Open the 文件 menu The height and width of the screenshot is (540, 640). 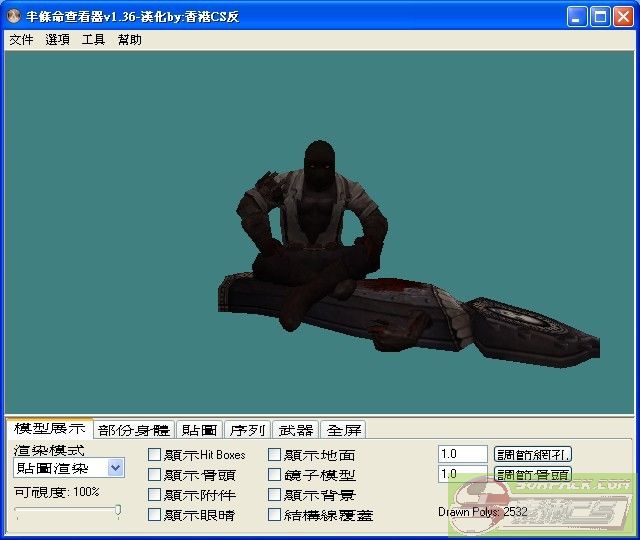pos(21,40)
